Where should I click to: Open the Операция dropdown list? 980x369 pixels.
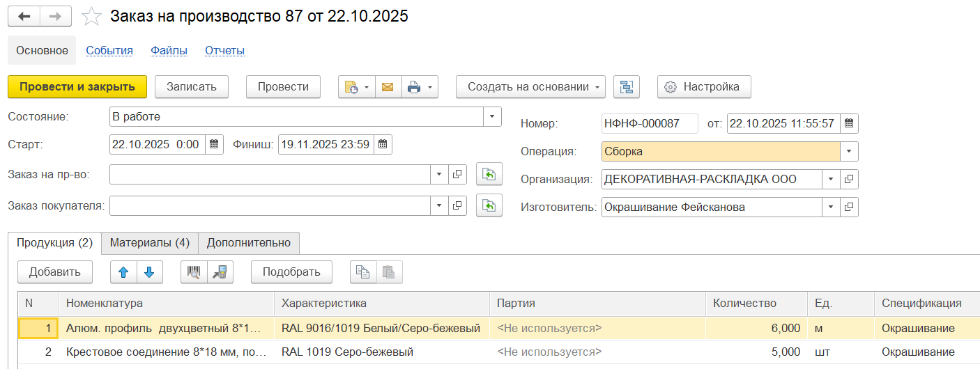point(849,152)
